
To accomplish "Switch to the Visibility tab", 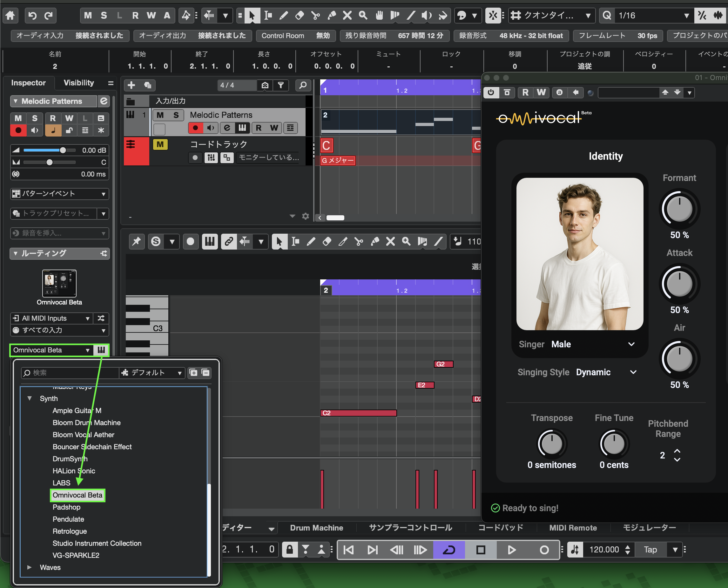I will click(79, 83).
